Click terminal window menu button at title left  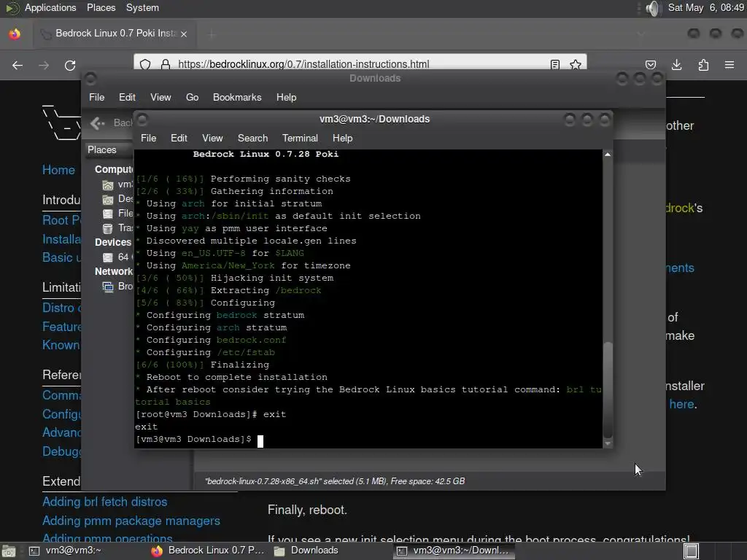pyautogui.click(x=142, y=119)
